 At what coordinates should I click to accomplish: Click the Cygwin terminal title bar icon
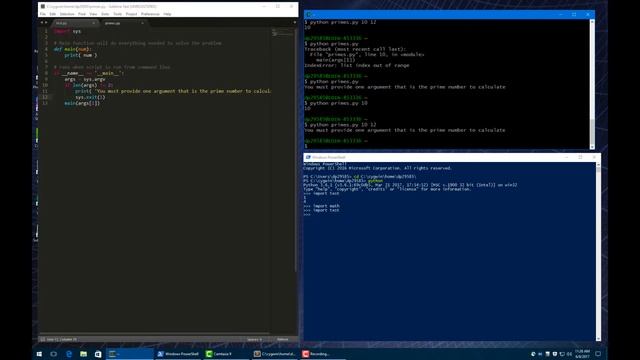click(x=309, y=14)
